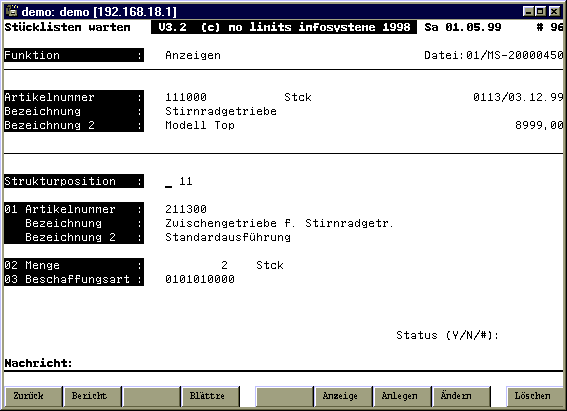567x411 pixels.
Task: Click the Blättre button
Action: click(x=210, y=396)
